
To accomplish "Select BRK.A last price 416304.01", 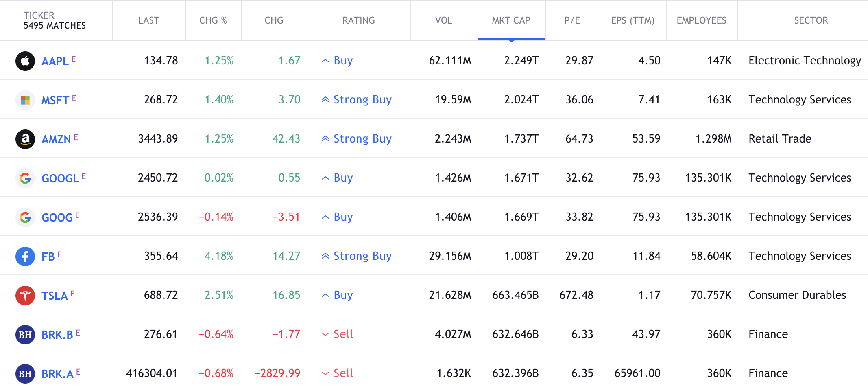I will (152, 373).
